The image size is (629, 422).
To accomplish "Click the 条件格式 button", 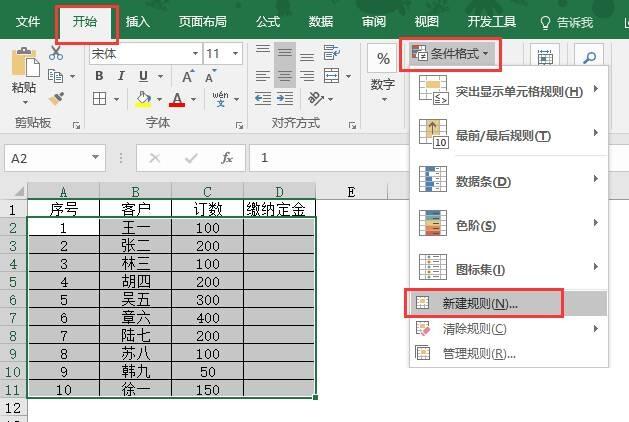I will click(450, 54).
